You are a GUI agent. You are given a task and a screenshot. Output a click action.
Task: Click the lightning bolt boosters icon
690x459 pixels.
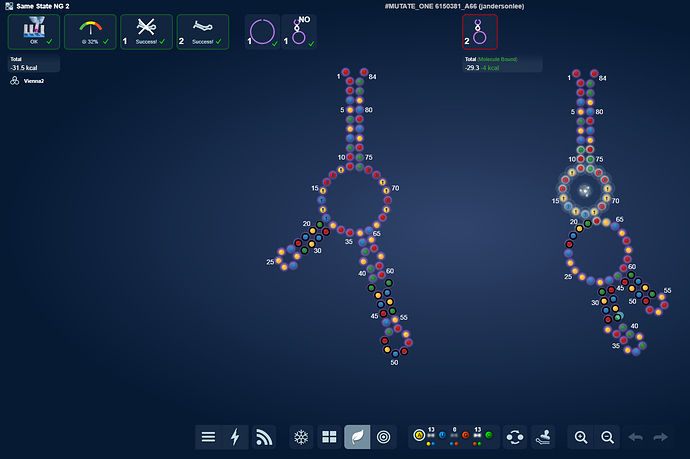[235, 437]
